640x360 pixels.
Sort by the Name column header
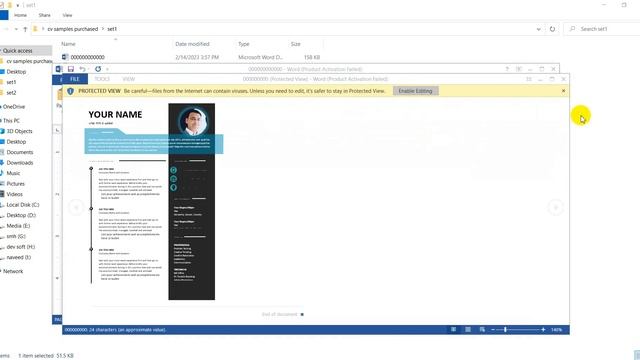[x=68, y=44]
